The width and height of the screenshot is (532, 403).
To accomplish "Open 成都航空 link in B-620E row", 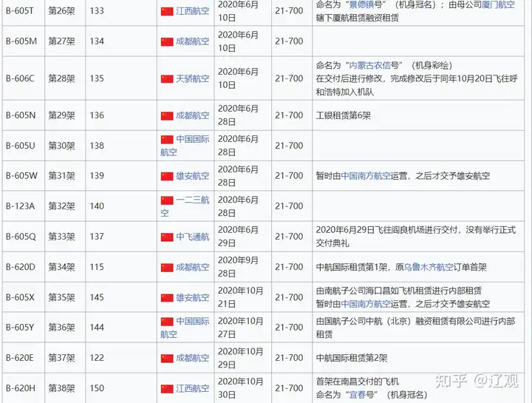I will pyautogui.click(x=192, y=358).
